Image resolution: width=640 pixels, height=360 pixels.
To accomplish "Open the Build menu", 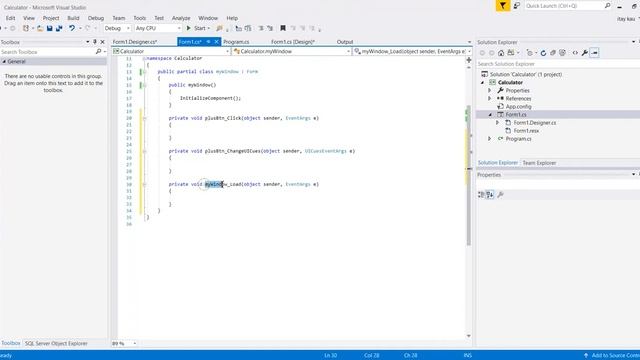I will (73, 18).
